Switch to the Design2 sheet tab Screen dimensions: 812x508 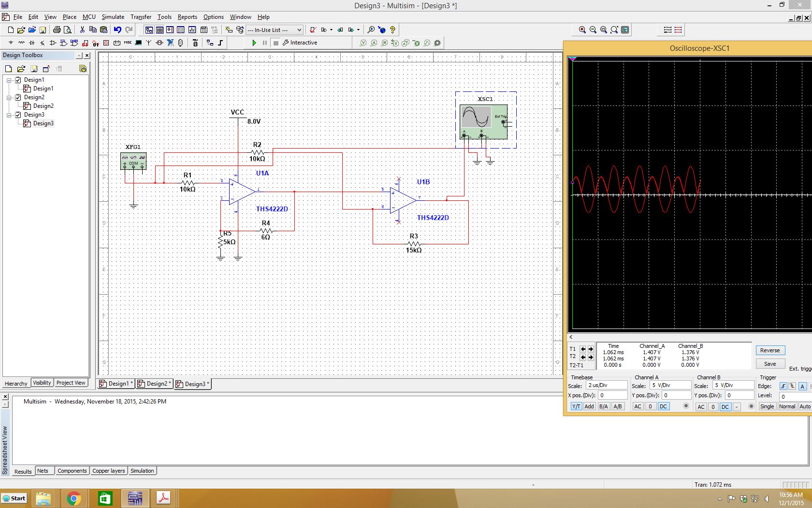pos(154,384)
